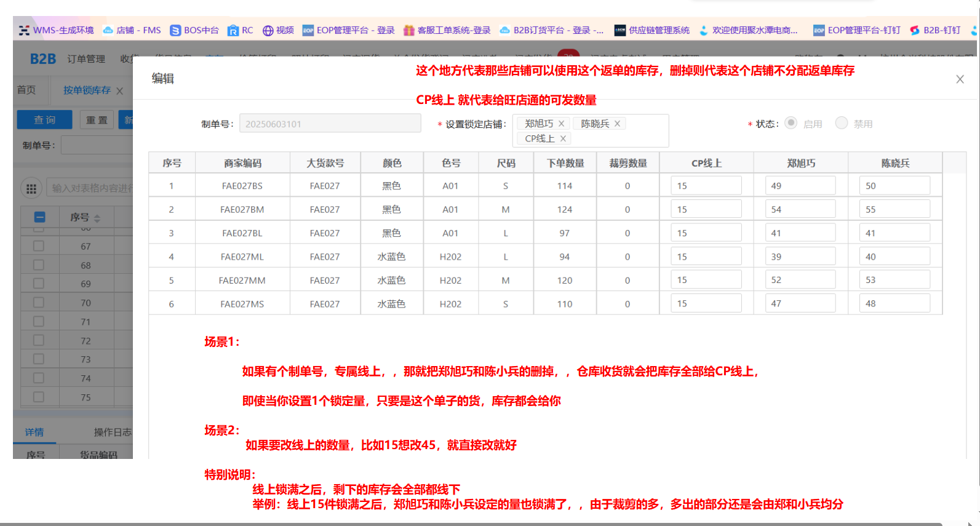
Task: Toggle the select-all checkbox in table header
Action: click(39, 217)
